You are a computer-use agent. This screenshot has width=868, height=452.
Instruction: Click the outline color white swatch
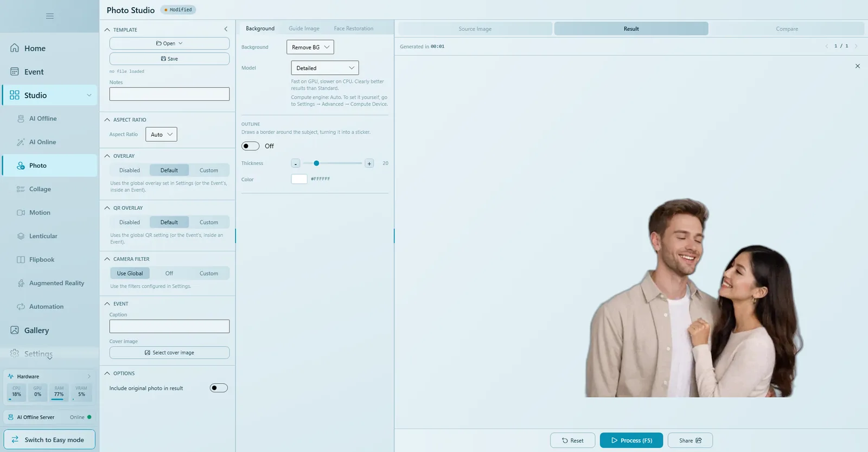pos(299,179)
